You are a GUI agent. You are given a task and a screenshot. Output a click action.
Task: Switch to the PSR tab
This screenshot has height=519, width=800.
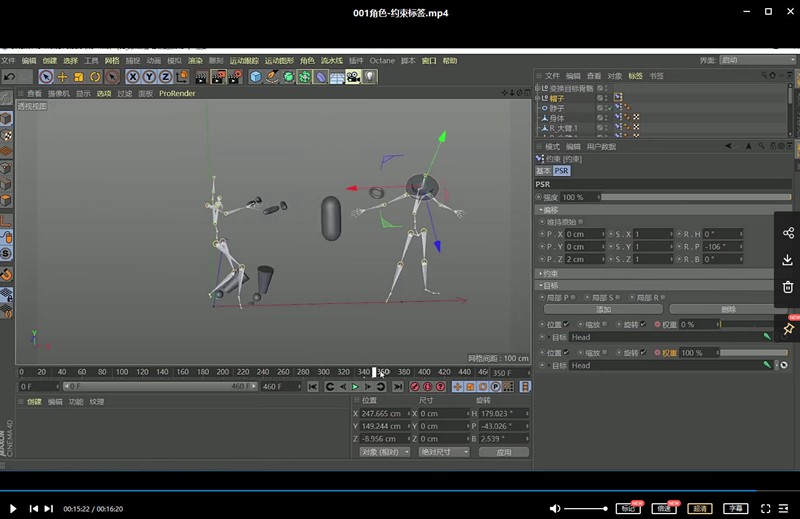[x=561, y=171]
